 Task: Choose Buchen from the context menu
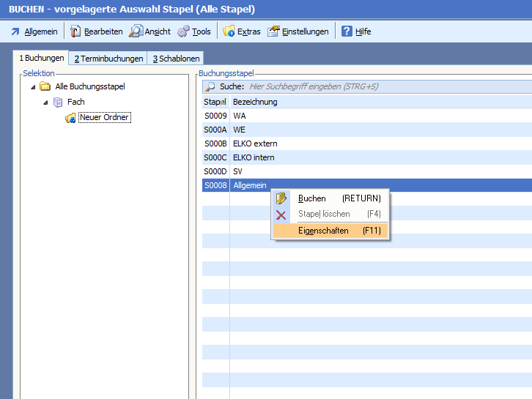[x=312, y=198]
